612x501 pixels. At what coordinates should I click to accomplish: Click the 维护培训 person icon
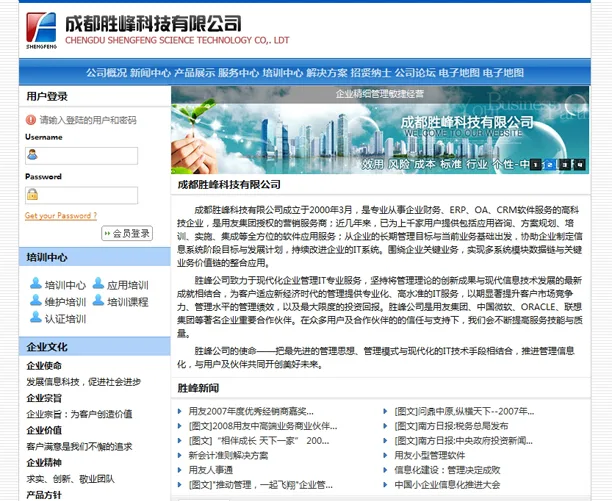(34, 301)
